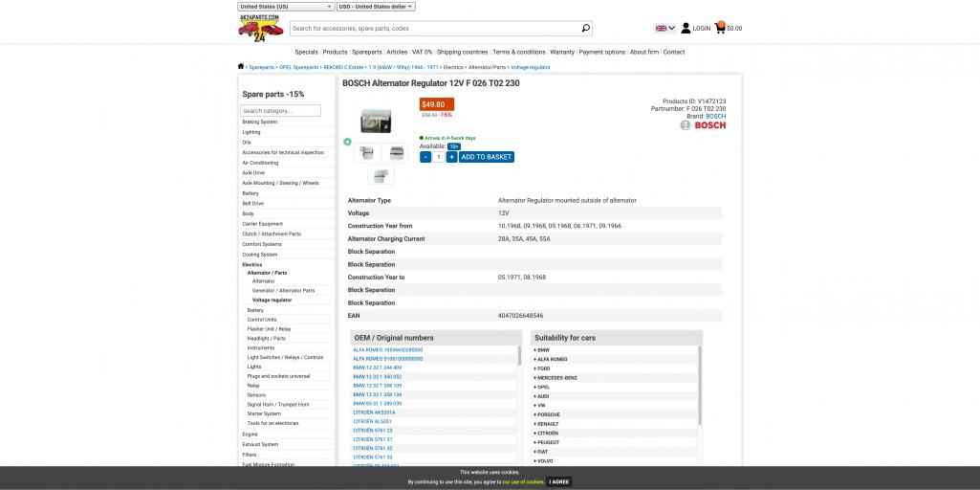Viewport: 980px width, 490px height.
Task: Click the quantity input field
Action: 439,157
